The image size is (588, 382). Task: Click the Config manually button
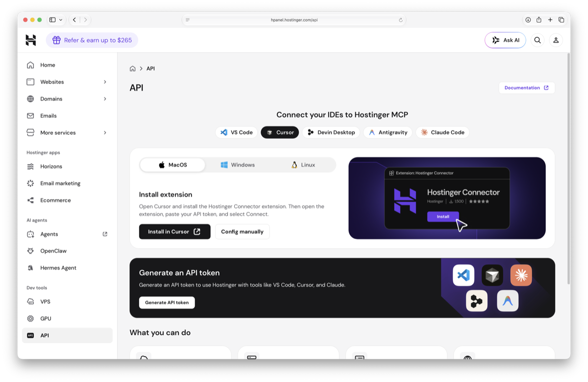point(242,231)
